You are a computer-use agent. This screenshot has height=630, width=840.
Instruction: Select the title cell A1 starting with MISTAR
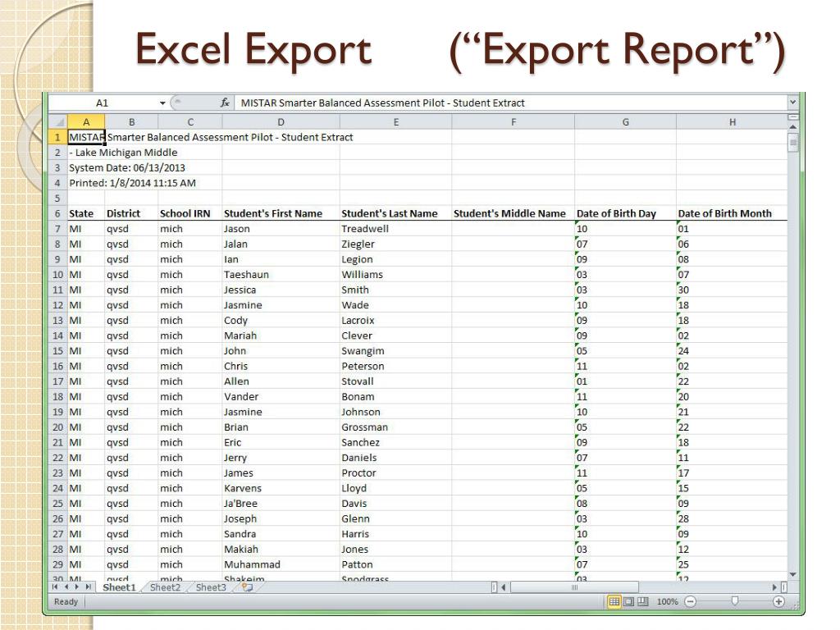[86, 137]
